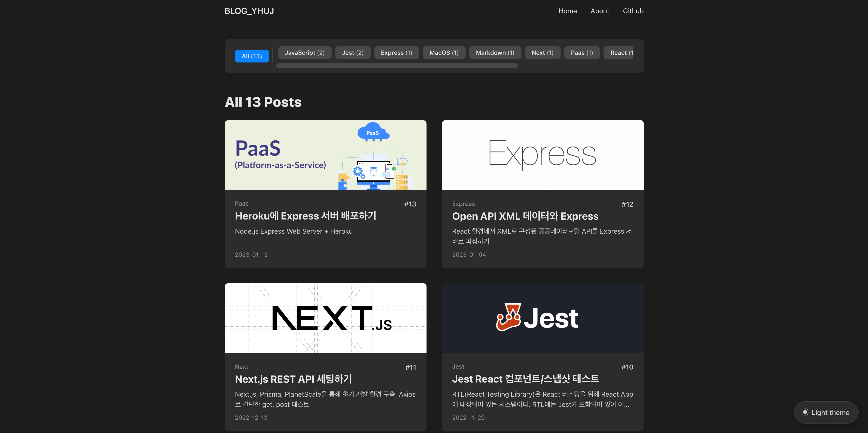Select the All (13) category filter
This screenshot has height=433, width=868.
[252, 56]
